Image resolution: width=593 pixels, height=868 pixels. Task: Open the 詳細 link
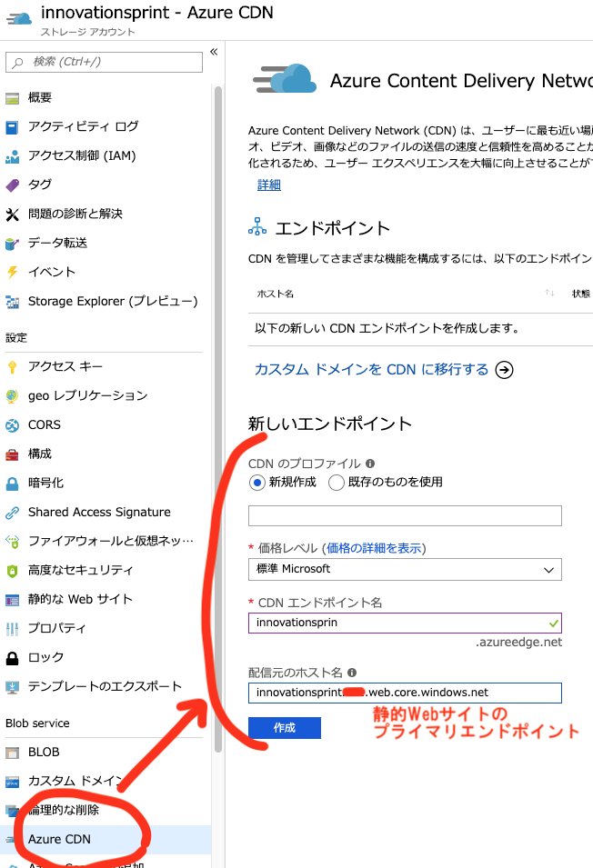tap(269, 185)
